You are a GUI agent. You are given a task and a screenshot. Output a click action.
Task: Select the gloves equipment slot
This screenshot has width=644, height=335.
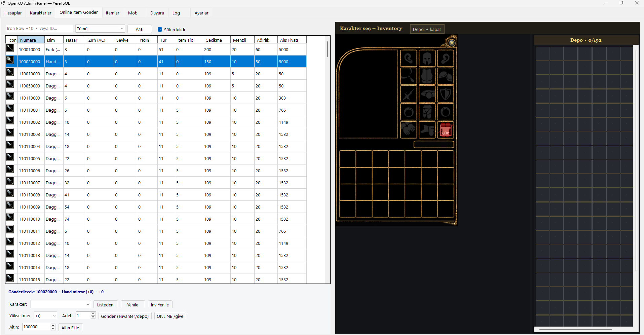[409, 130]
